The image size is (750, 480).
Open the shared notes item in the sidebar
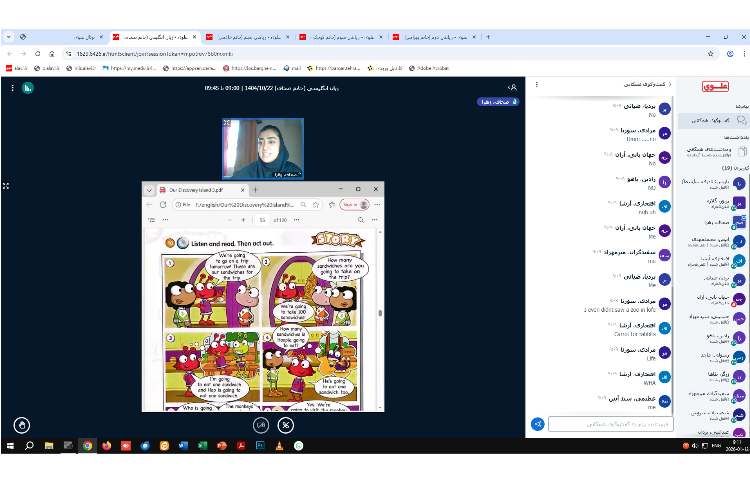click(712, 150)
